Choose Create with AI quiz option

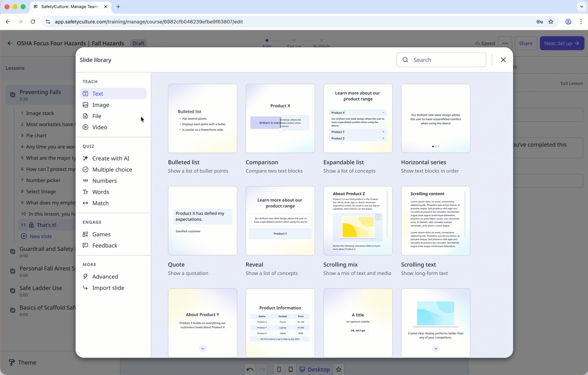113,158
